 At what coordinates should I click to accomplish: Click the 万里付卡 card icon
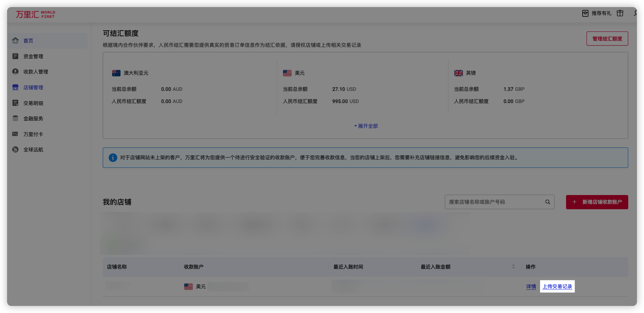pos(15,134)
